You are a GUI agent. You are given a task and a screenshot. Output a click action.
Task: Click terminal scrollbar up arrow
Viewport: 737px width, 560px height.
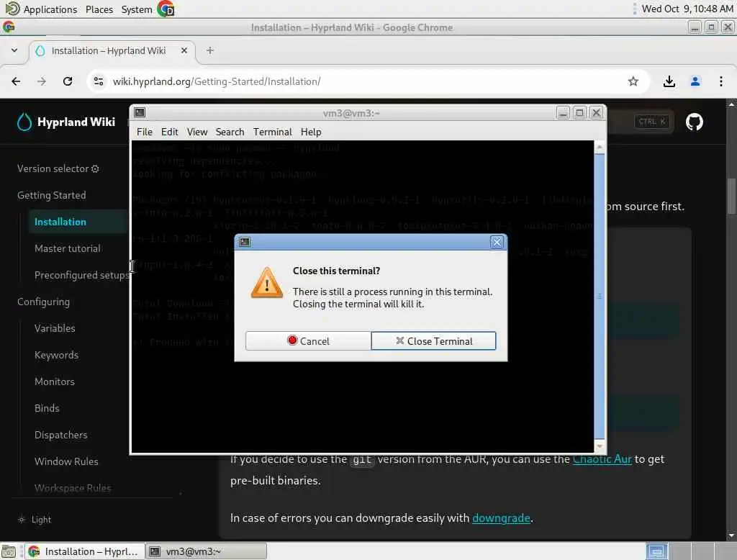[600, 147]
